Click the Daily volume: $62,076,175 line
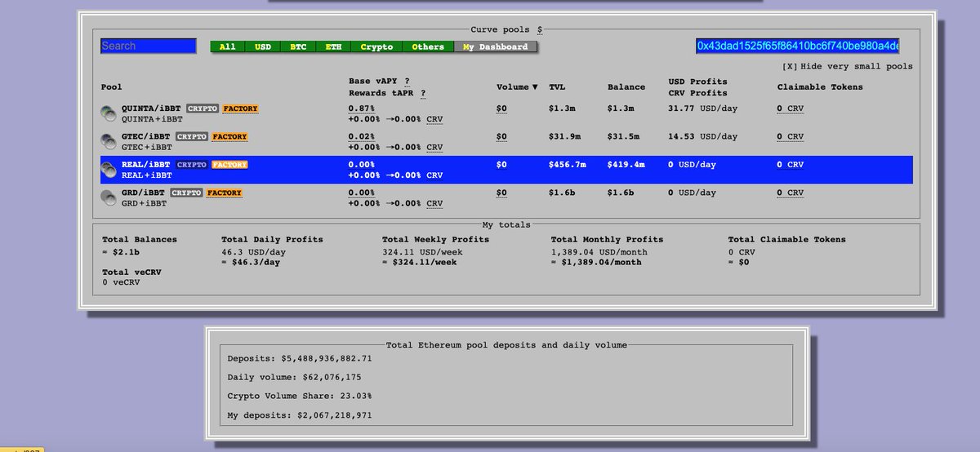This screenshot has height=452, width=980. pyautogui.click(x=294, y=377)
